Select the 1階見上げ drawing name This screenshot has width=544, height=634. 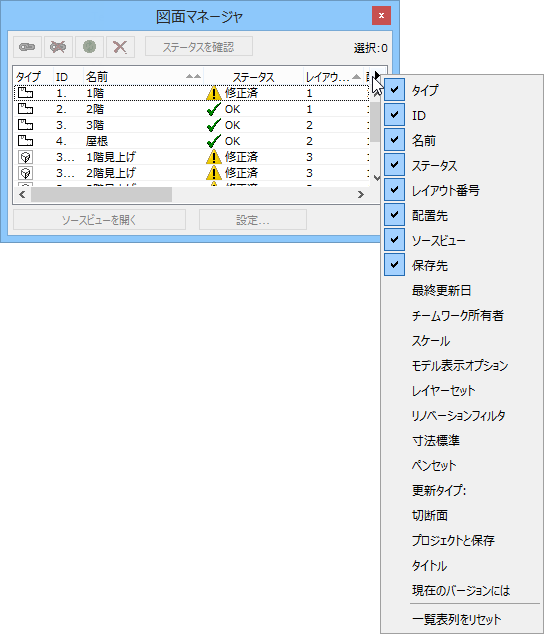(x=110, y=157)
